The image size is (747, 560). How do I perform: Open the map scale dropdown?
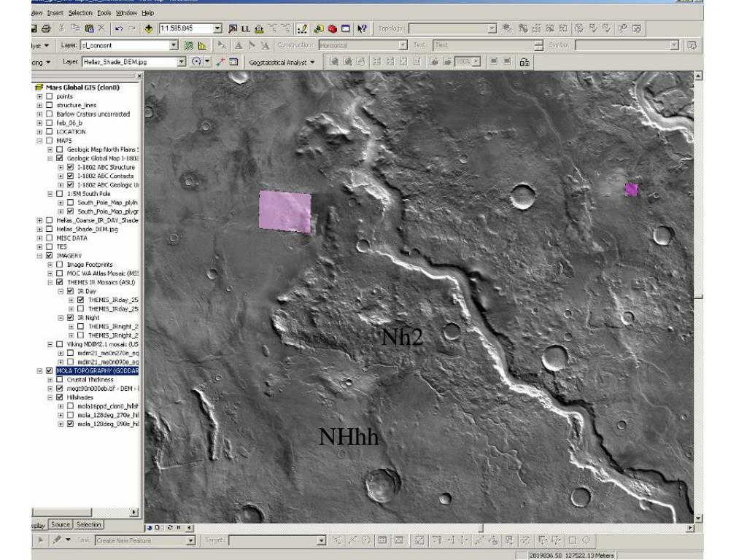tap(217, 28)
